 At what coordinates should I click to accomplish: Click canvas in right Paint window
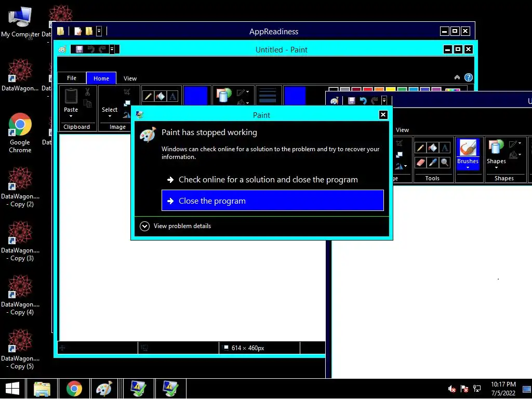click(432, 282)
